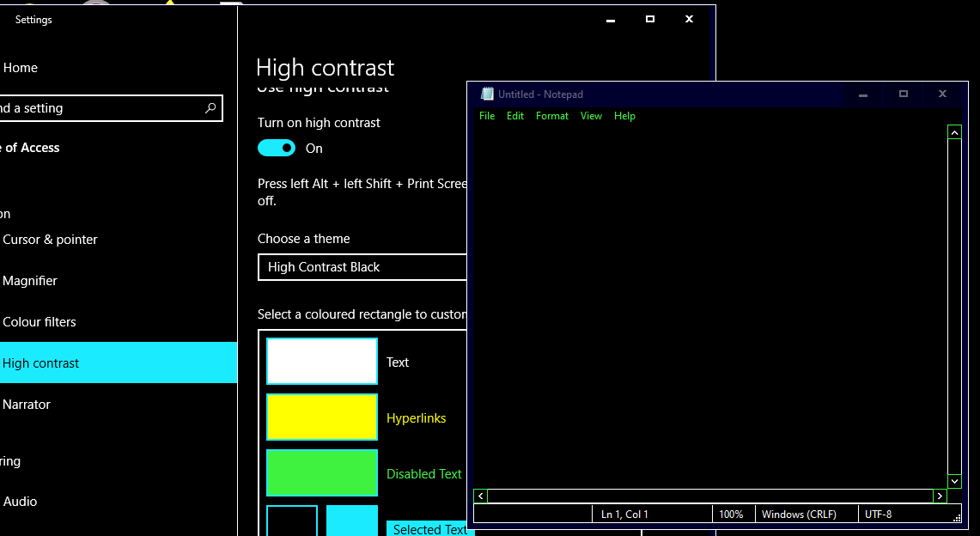The height and width of the screenshot is (536, 980).
Task: Click Notepad scroll up arrow
Action: [954, 132]
